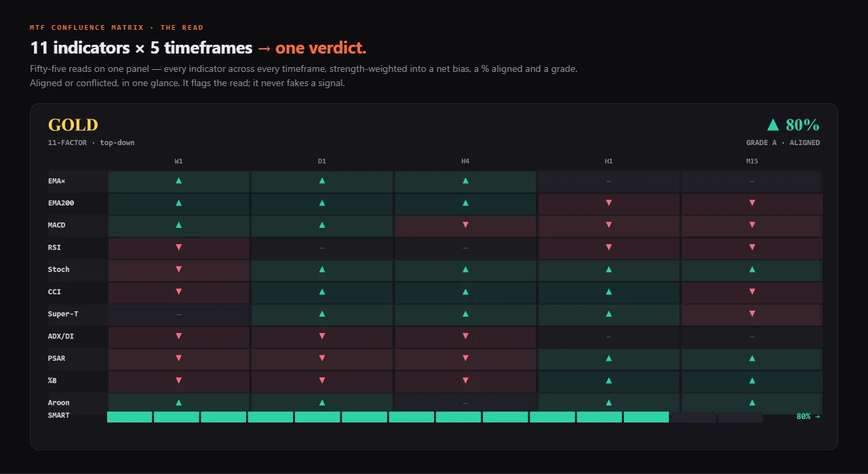Click the SMART row label
868x474 pixels.
59,415
